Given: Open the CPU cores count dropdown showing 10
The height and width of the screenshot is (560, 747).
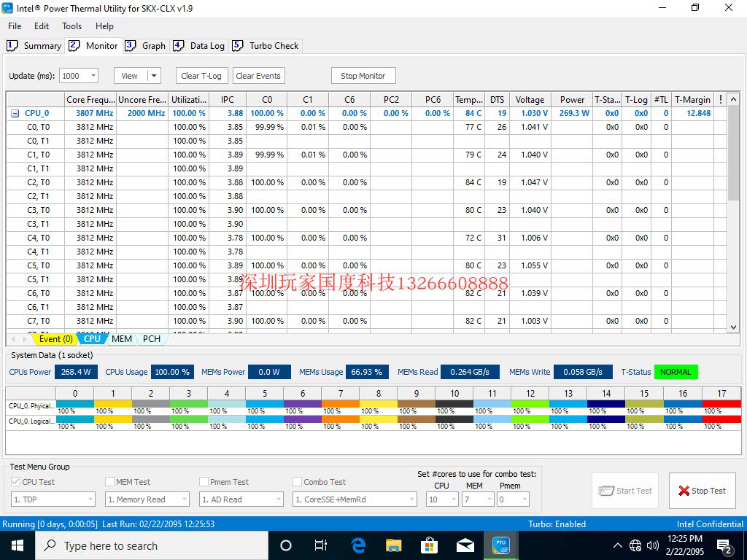Looking at the screenshot, I should [x=442, y=499].
